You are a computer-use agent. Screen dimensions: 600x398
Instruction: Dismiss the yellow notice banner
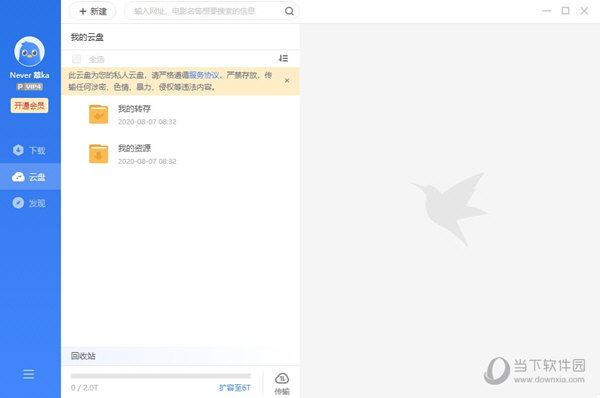[287, 80]
